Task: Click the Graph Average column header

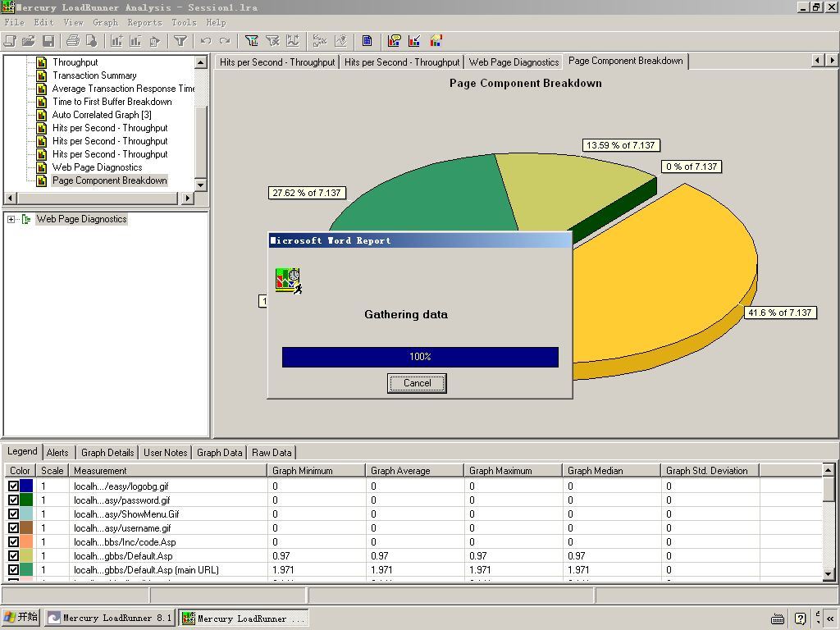Action: [414, 471]
